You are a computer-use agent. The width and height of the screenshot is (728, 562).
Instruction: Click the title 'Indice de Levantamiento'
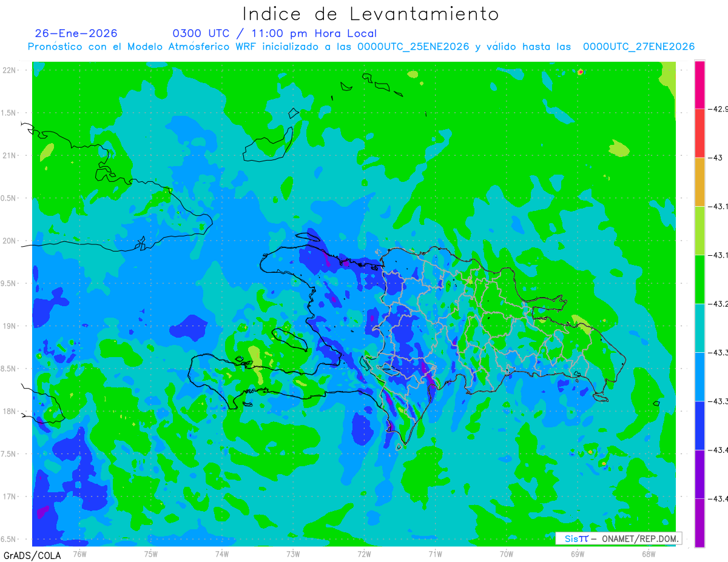371,14
